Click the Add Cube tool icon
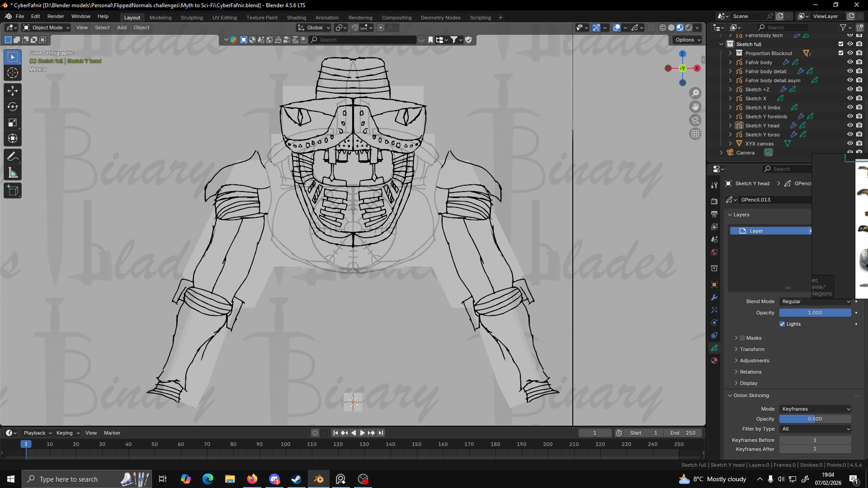The image size is (868, 488). pos(13,191)
